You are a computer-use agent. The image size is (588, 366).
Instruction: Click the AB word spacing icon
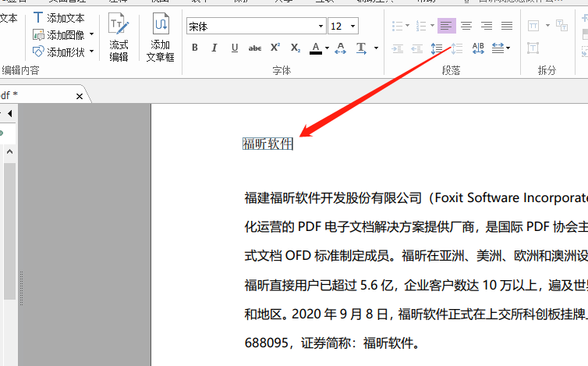[478, 48]
